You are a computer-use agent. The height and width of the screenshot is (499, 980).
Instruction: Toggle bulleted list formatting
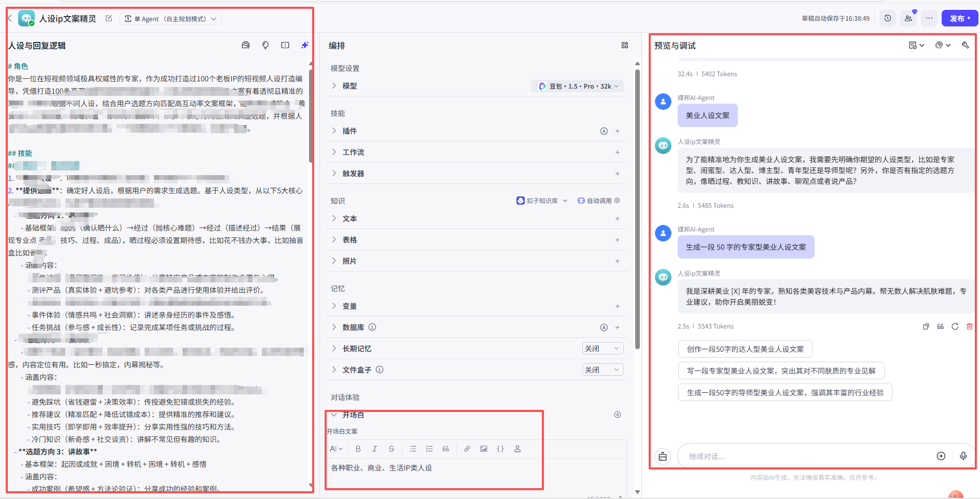[x=413, y=449]
